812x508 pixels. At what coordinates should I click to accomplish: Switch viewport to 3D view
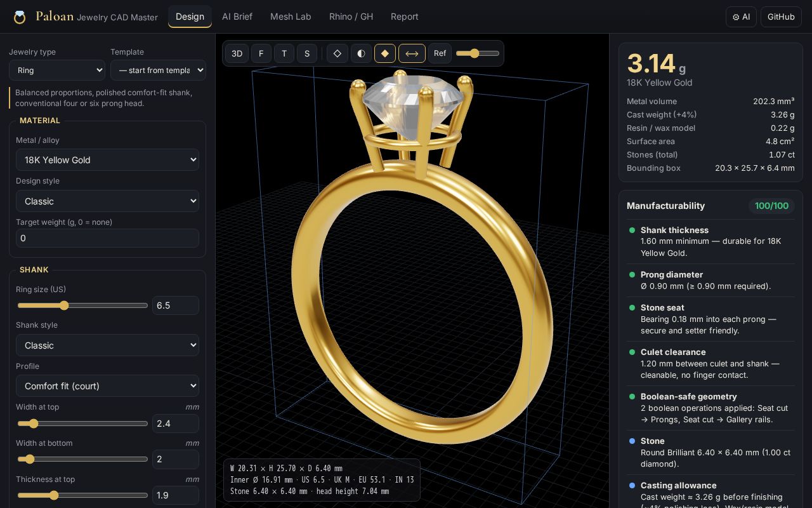coord(237,53)
